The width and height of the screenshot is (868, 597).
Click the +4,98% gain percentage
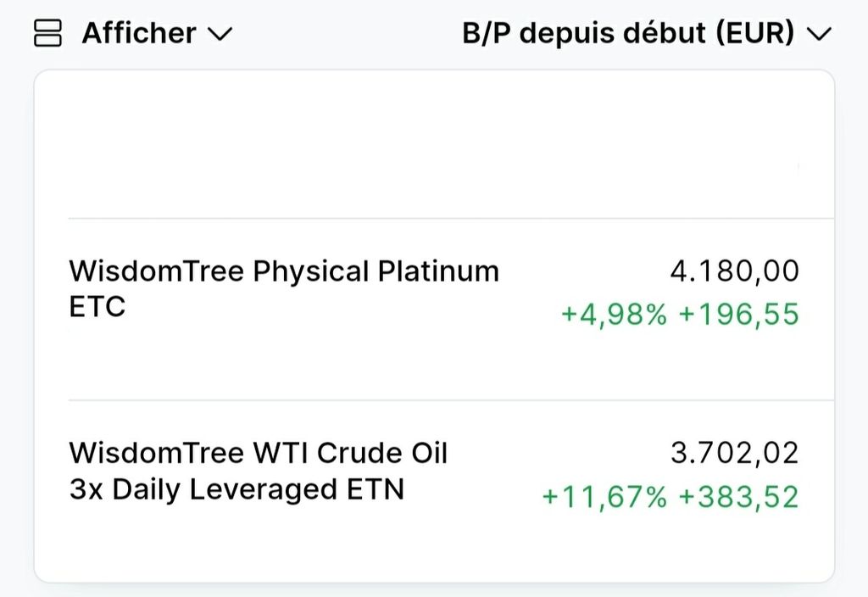(x=614, y=315)
